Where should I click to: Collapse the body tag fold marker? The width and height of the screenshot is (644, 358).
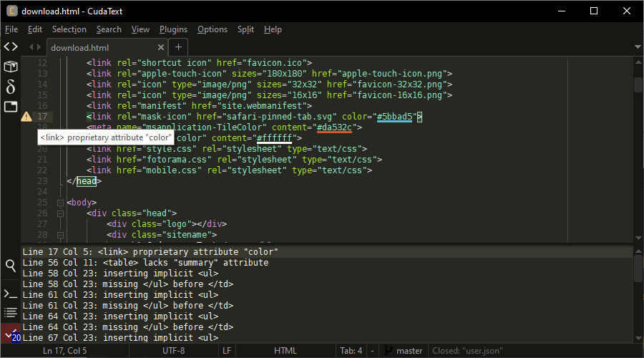pyautogui.click(x=60, y=203)
